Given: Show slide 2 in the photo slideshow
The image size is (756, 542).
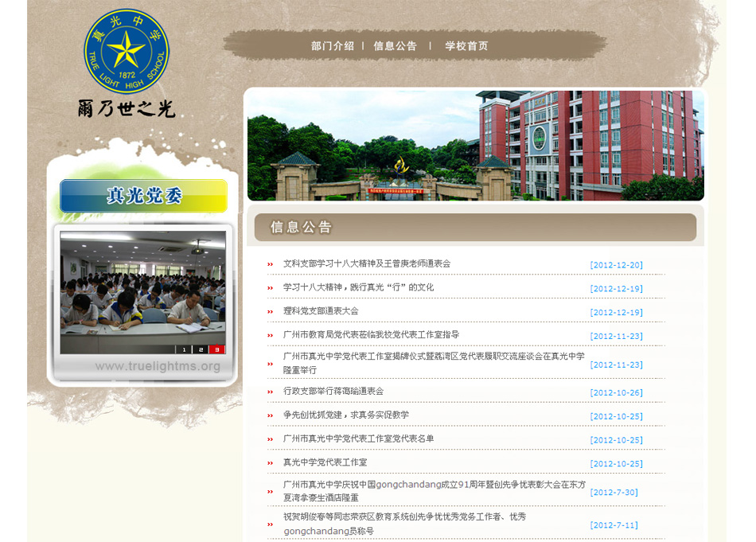Looking at the screenshot, I should (200, 349).
